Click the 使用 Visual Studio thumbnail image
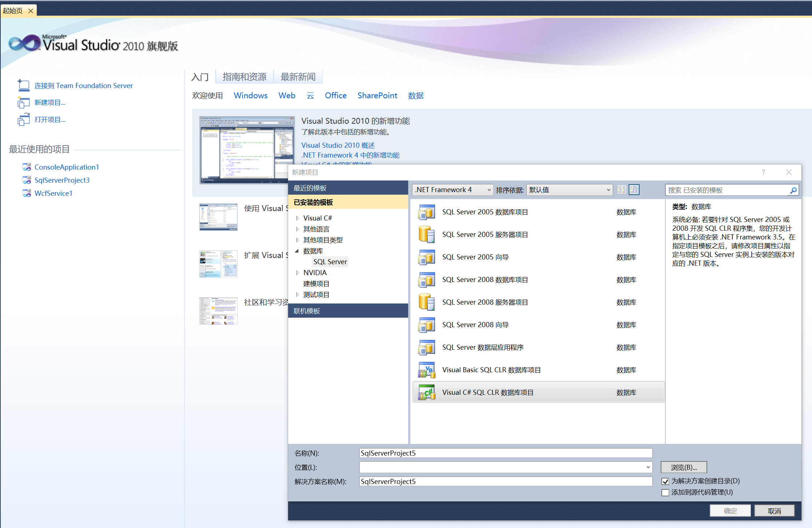The height and width of the screenshot is (528, 812). click(x=218, y=217)
